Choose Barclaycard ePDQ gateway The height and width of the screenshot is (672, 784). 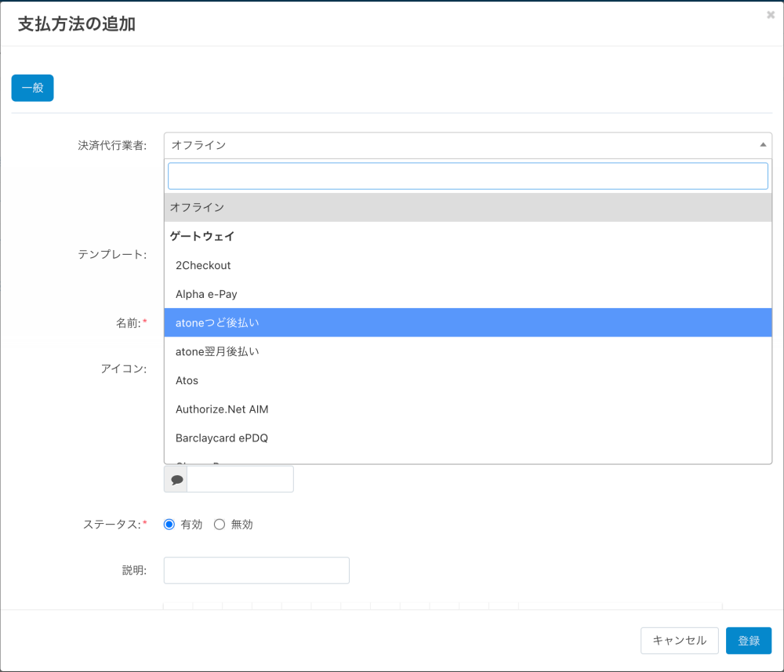pyautogui.click(x=467, y=438)
